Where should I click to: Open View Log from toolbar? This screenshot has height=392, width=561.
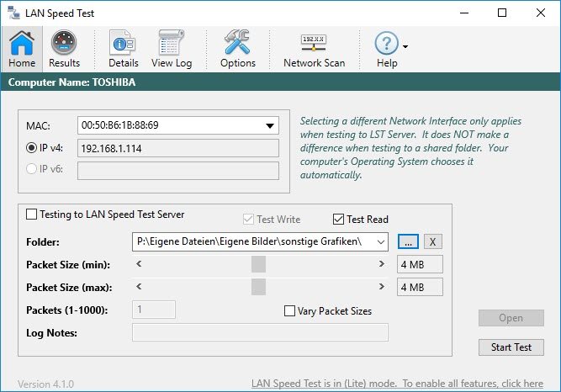pos(172,49)
